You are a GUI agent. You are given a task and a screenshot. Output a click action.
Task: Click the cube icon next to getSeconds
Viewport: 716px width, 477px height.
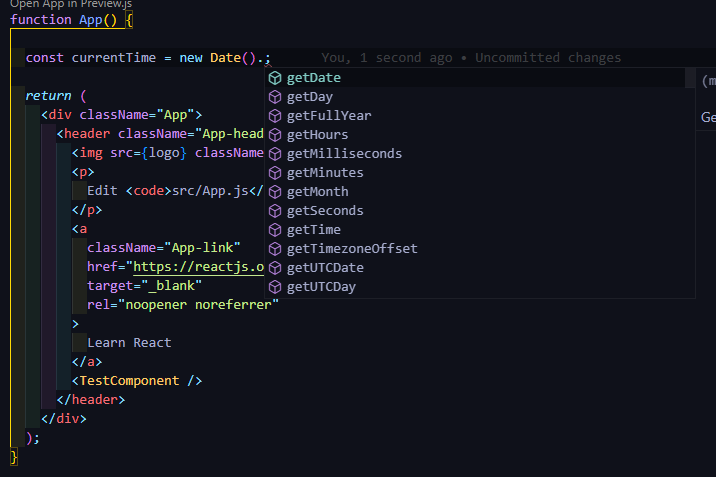tap(275, 211)
